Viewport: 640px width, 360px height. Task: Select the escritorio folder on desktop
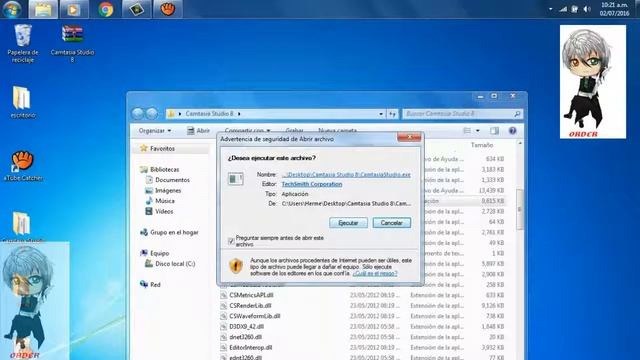[x=22, y=102]
